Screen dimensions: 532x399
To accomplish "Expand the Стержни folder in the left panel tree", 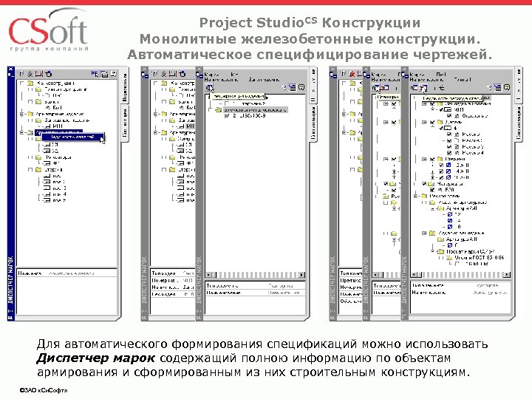I will pos(30,170).
